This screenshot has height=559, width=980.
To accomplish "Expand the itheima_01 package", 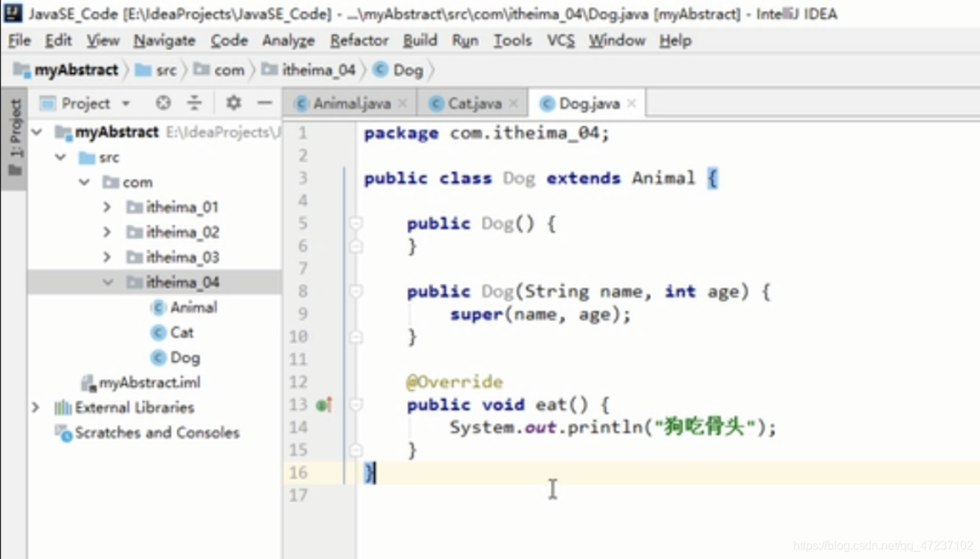I will (x=108, y=207).
